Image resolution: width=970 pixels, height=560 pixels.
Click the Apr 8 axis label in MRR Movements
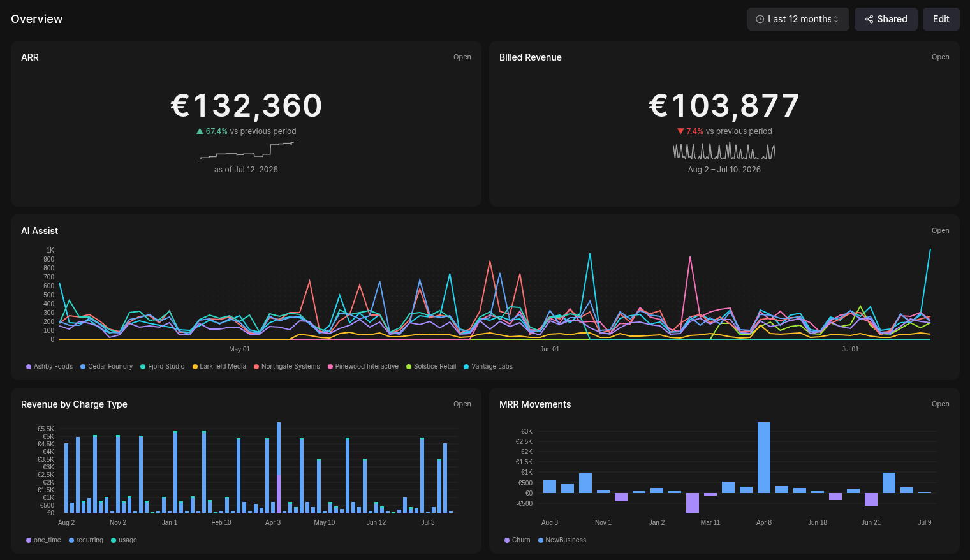click(x=764, y=522)
